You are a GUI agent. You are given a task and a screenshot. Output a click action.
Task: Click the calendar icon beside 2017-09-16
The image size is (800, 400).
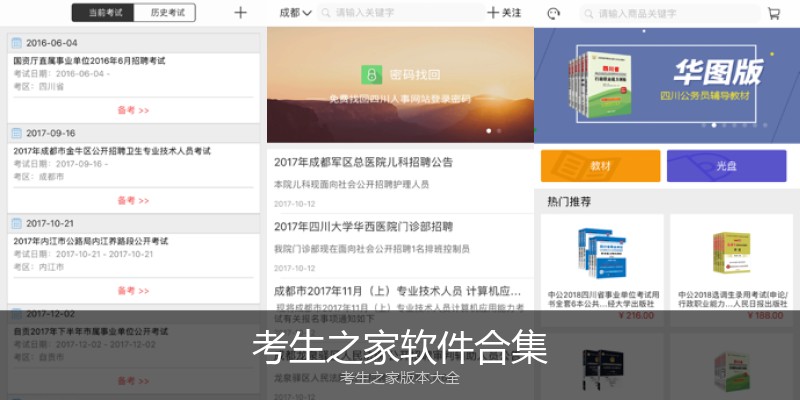coord(17,133)
